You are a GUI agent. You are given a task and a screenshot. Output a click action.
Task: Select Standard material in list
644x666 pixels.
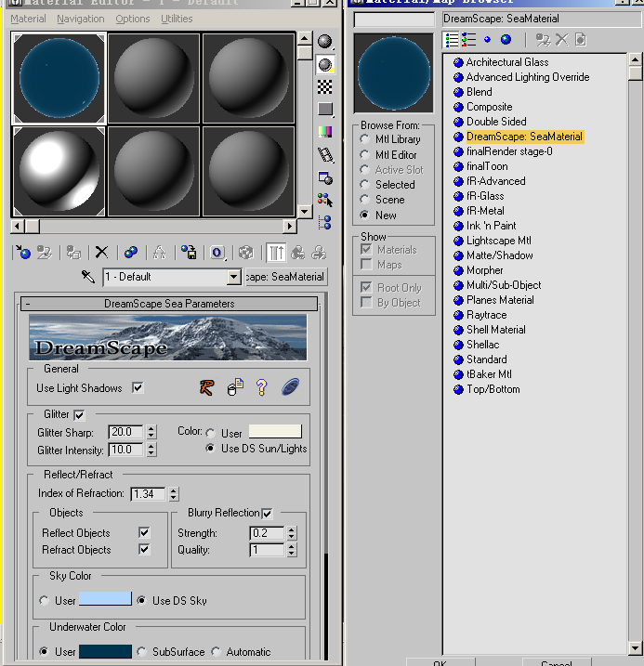click(486, 359)
